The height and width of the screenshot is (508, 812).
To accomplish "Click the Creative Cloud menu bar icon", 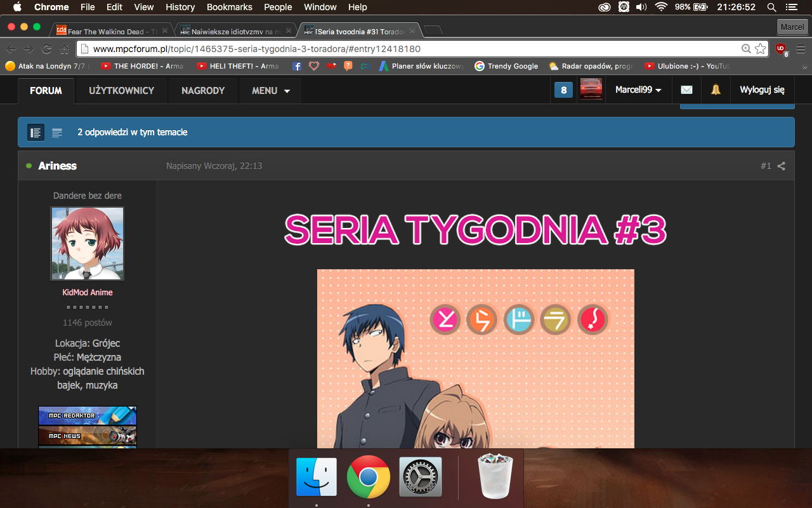I will tap(605, 7).
